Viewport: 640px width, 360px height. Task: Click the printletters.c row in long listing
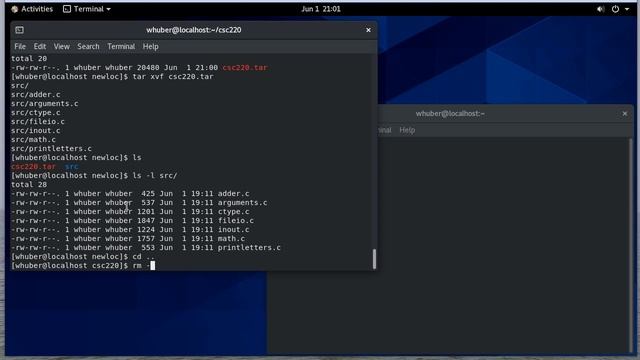[x=146, y=247]
